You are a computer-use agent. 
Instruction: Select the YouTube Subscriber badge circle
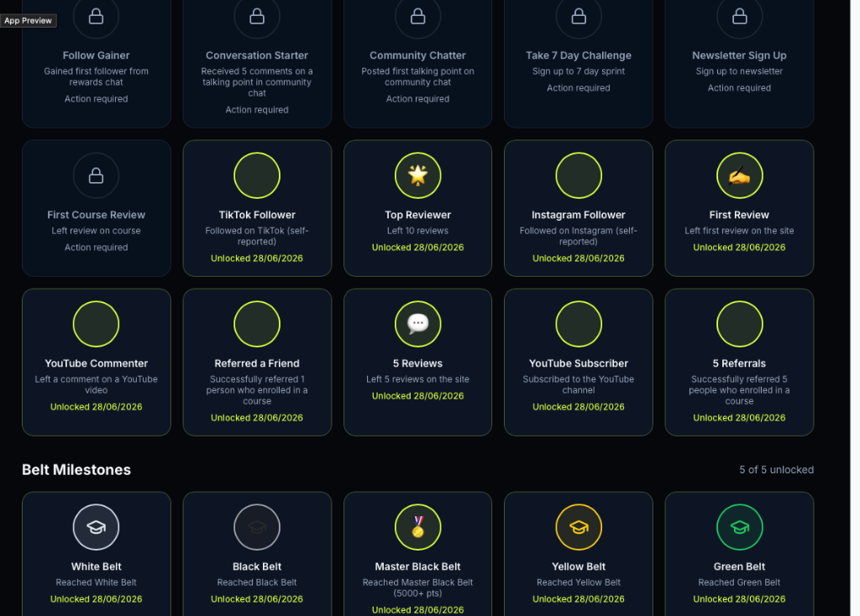[579, 324]
